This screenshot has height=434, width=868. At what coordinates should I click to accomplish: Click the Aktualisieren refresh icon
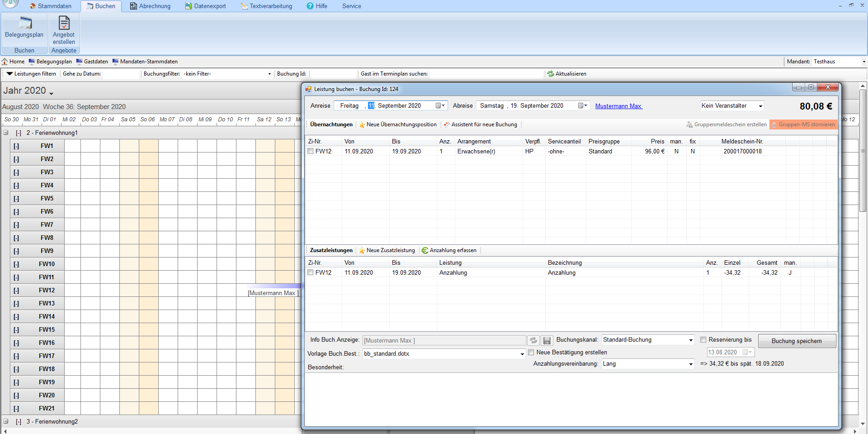pos(551,74)
